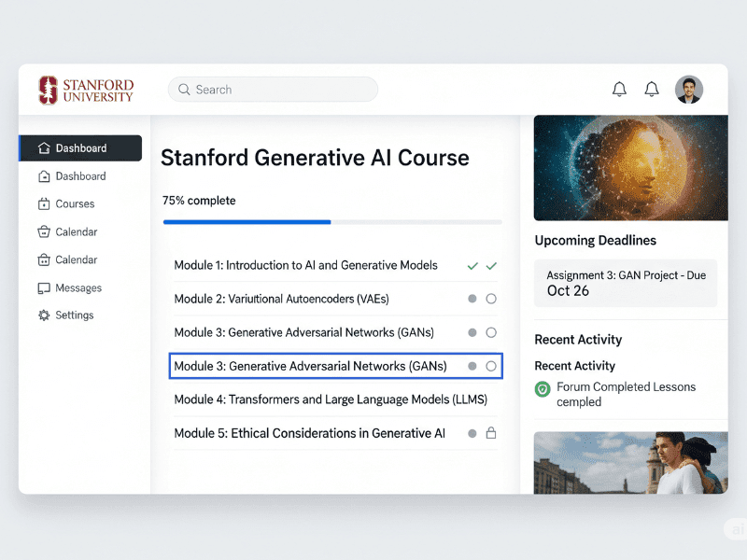Select empty circle in blue-outlined Module 3 row
This screenshot has height=560, width=747.
tap(491, 366)
